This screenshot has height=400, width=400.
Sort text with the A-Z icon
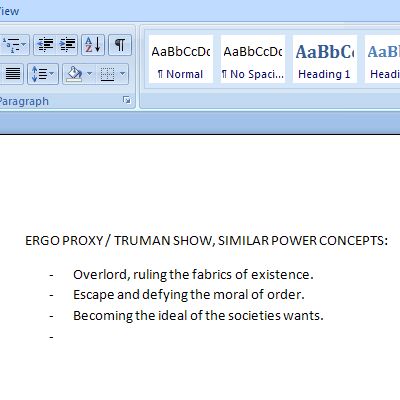(93, 45)
